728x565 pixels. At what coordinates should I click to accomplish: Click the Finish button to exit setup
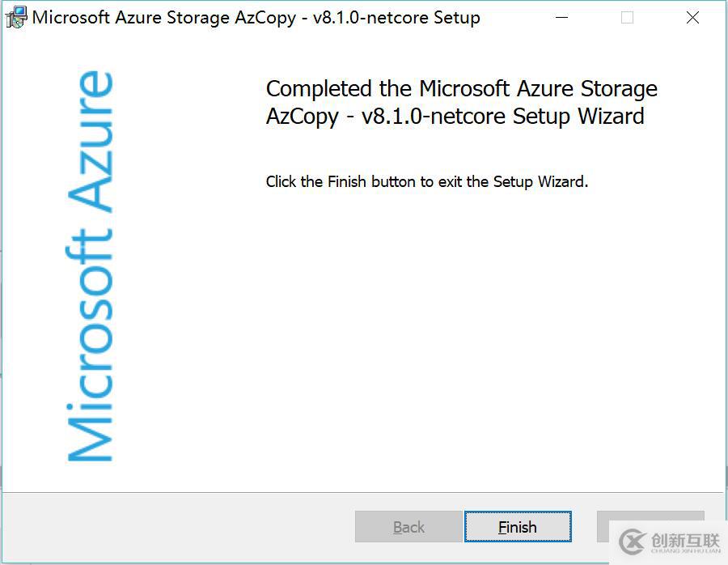pos(518,527)
